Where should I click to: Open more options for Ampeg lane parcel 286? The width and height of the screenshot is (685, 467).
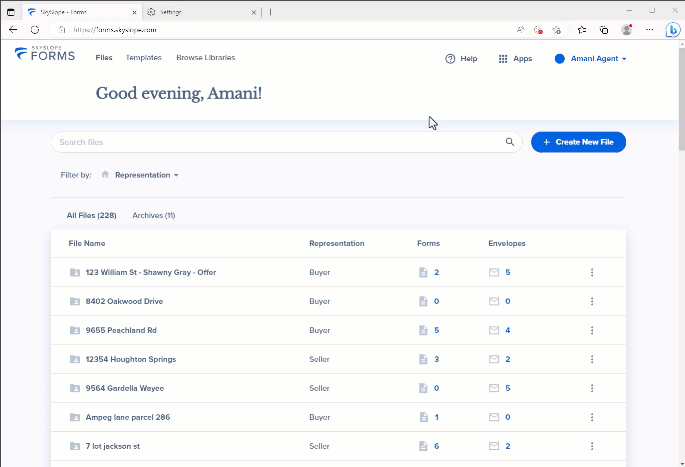(592, 417)
